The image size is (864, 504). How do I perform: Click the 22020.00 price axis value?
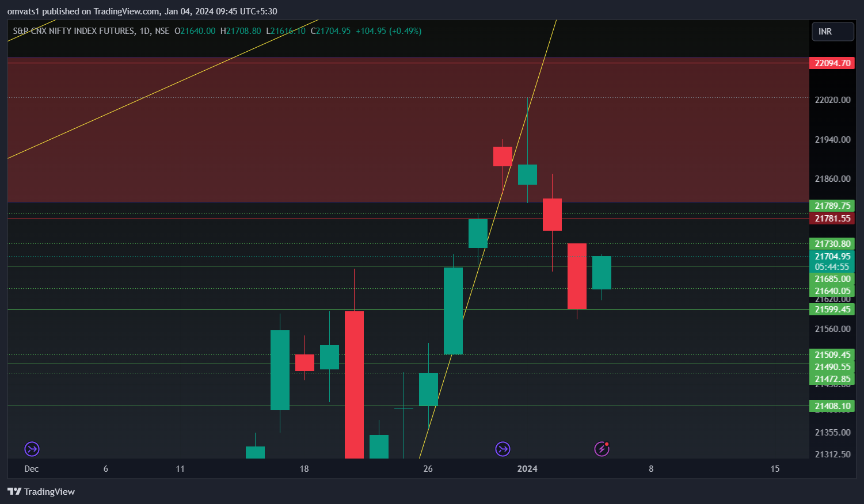pyautogui.click(x=832, y=100)
